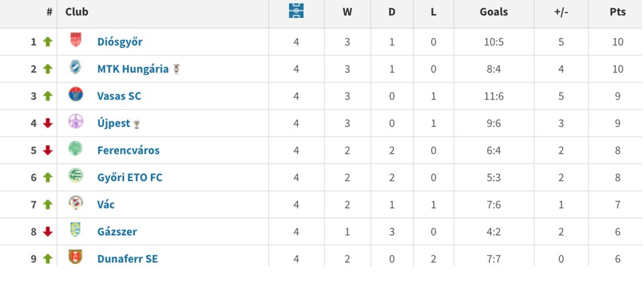The height and width of the screenshot is (282, 644).
Task: Click the red down arrow beside Gázszer
Action: pos(47,232)
